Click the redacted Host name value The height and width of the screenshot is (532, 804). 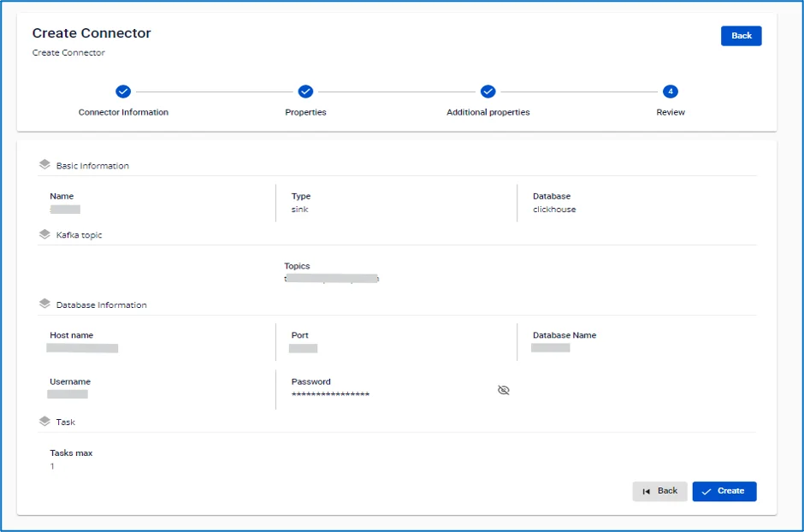coord(82,348)
